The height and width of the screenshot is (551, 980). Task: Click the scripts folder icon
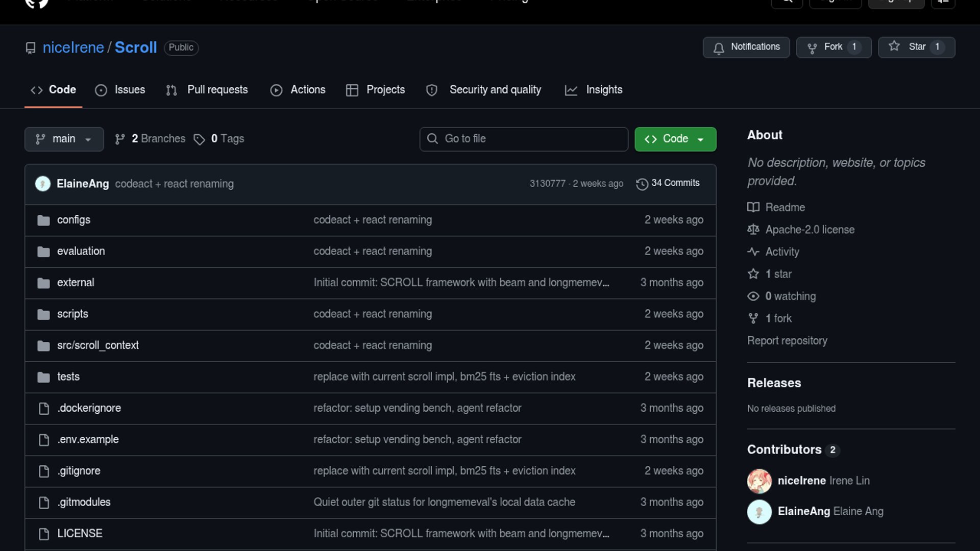tap(43, 314)
